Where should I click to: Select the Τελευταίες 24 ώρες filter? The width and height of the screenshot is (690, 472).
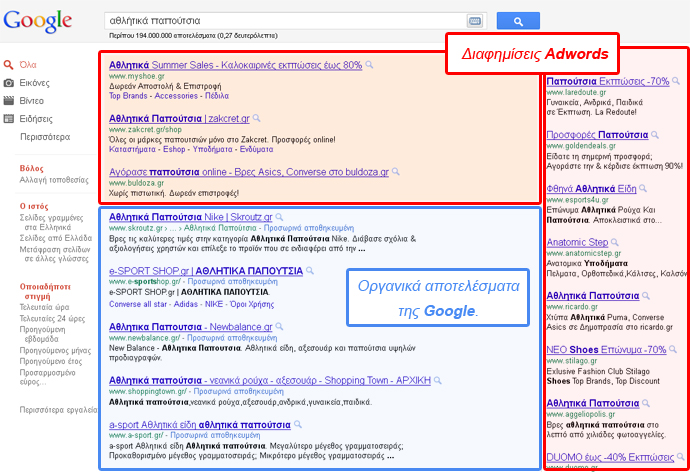click(x=52, y=318)
